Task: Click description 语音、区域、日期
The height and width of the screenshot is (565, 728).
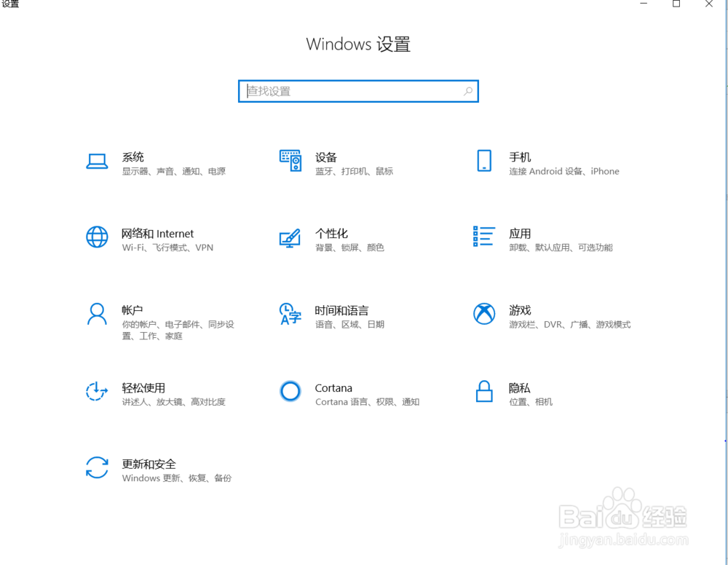Action: [x=349, y=325]
